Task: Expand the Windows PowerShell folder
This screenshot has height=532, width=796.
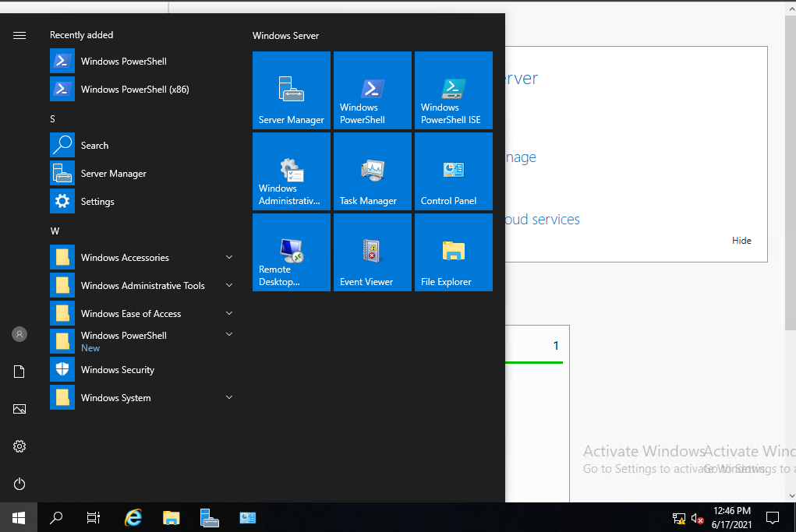Action: coord(142,341)
